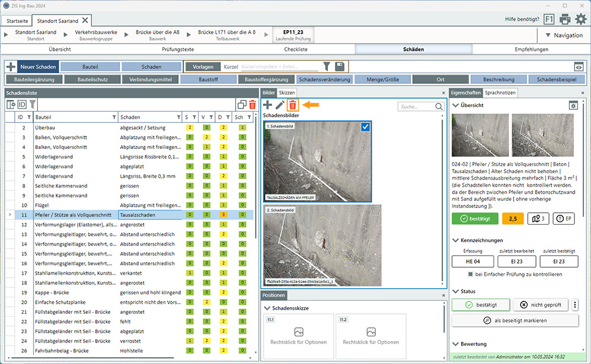Toggle the eye preview icon in the damage toolbar
The image size is (591, 364).
tap(579, 67)
